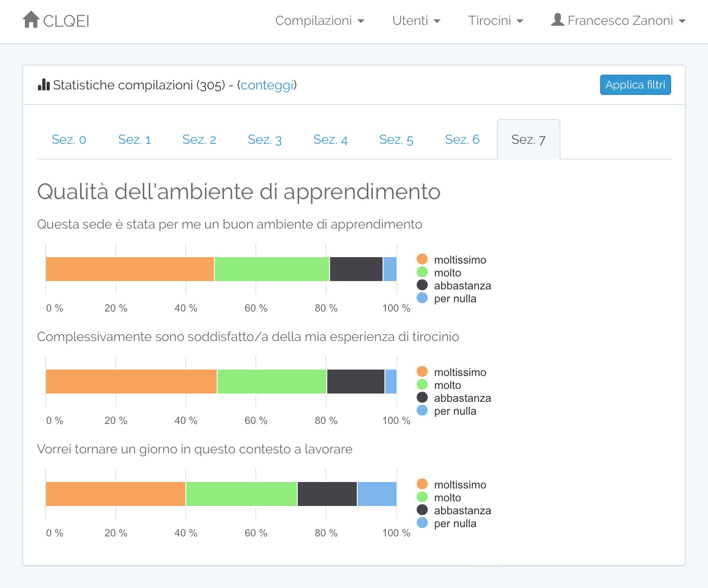Click the 'Questa sede è stata per me' question text

230,224
